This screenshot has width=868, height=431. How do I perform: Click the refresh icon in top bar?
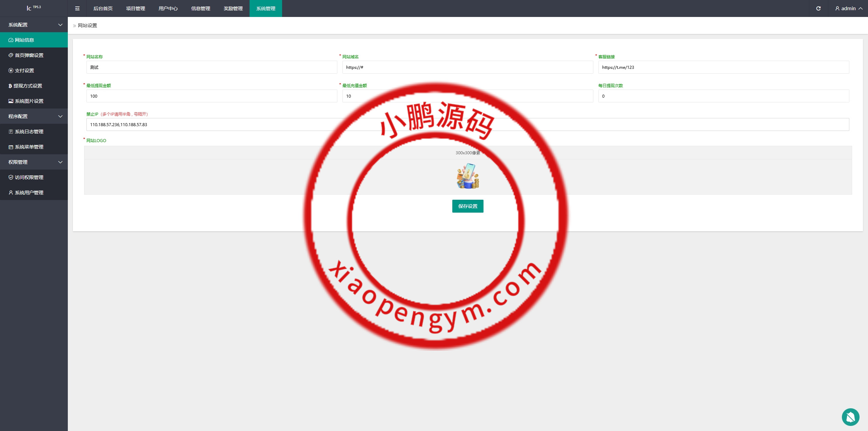pos(818,8)
